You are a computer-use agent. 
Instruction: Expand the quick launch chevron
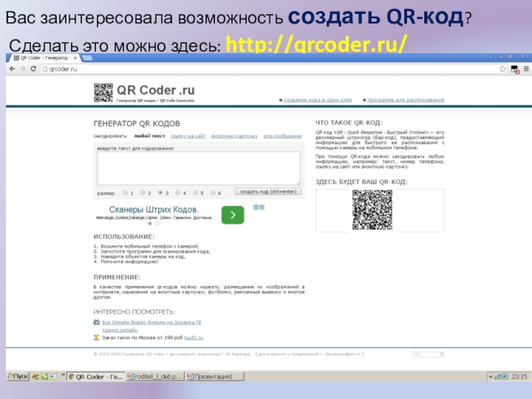(63, 375)
